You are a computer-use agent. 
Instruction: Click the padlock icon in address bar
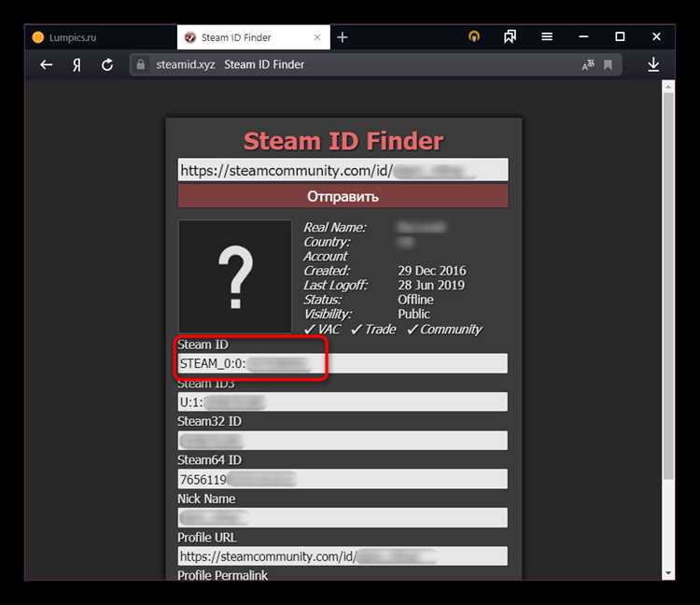coord(141,64)
